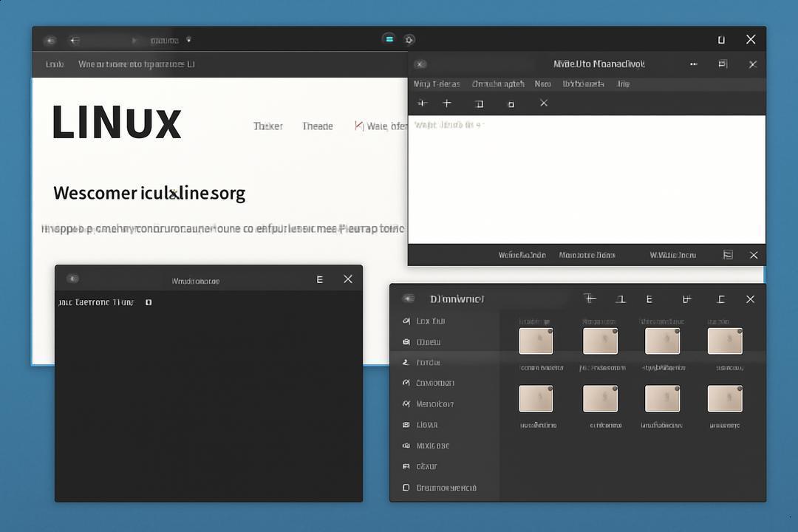Click the first status bar label in editor window
Screen dimensions: 798x532
522,255
